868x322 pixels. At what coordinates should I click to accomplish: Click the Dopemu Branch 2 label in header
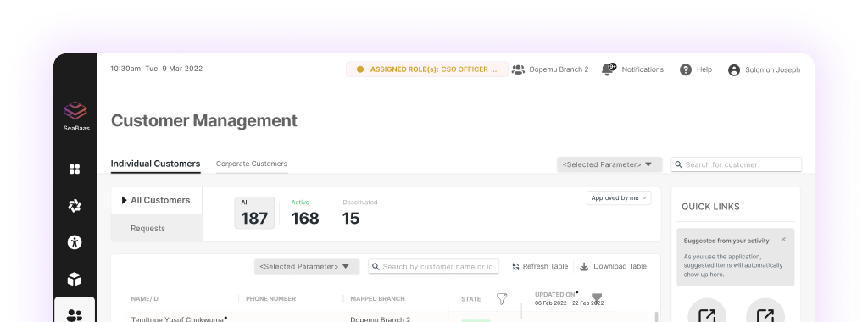tap(559, 69)
